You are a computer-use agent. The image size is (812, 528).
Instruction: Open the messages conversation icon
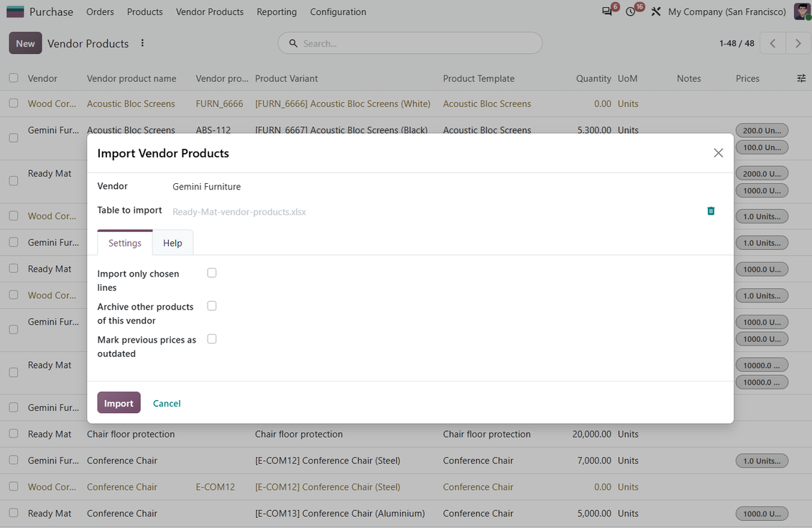point(606,11)
